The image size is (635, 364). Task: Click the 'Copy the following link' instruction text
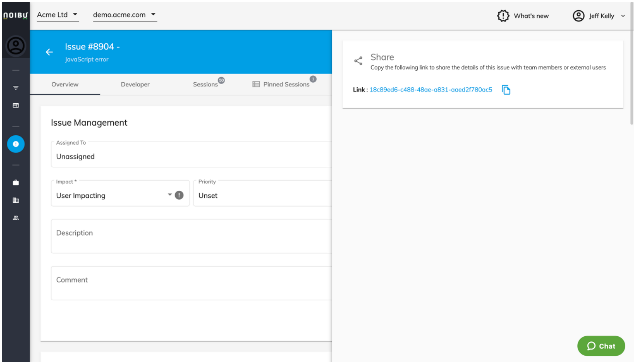click(488, 67)
